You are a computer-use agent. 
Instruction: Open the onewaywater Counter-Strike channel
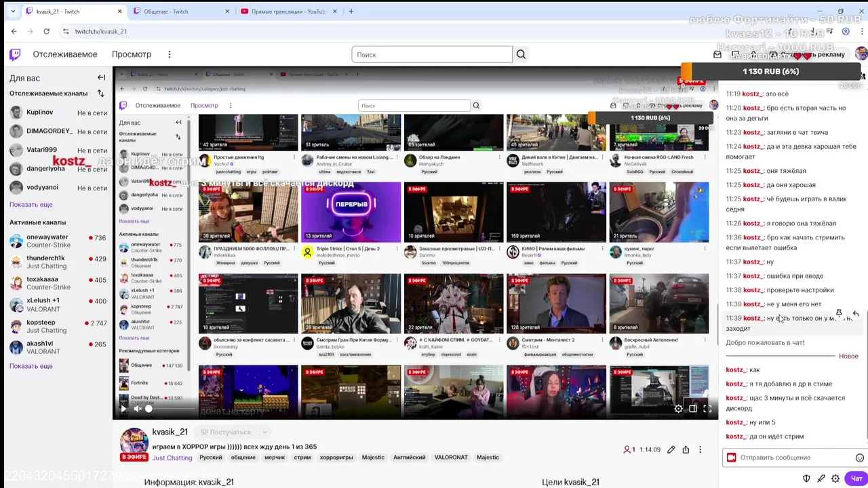click(58, 241)
